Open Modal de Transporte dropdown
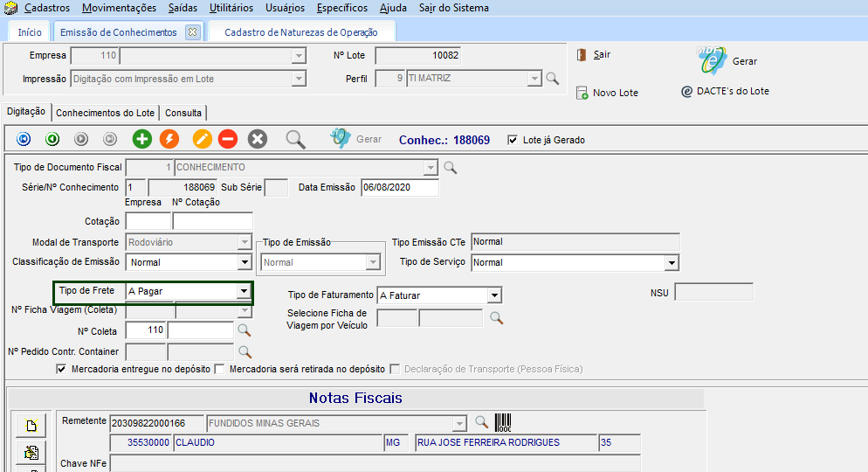Screen dimensions: 868x472 coord(245,242)
